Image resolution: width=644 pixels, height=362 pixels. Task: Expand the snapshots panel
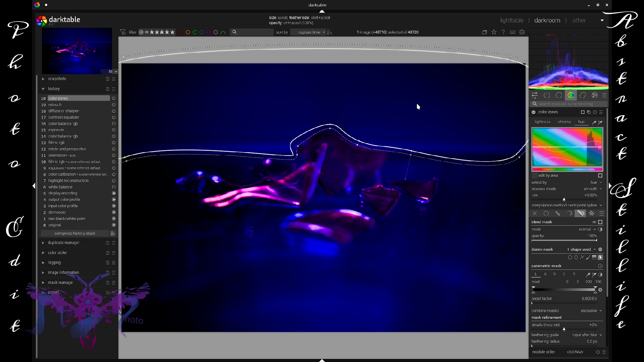43,79
